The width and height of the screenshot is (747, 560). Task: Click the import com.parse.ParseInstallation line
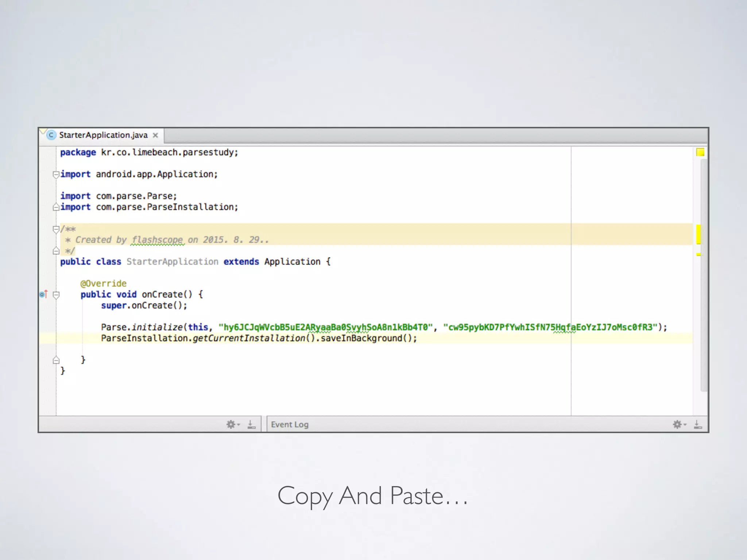[x=149, y=207]
